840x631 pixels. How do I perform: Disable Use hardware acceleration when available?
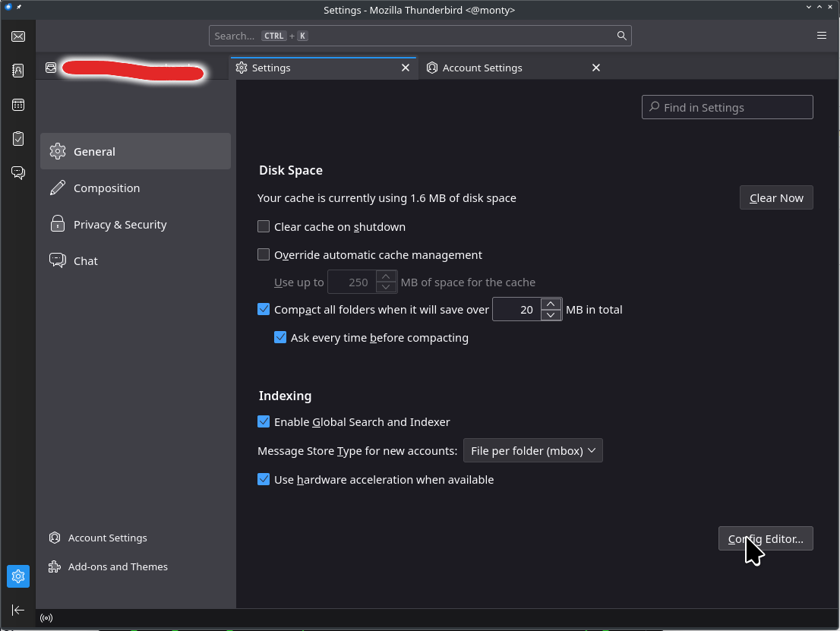click(264, 479)
